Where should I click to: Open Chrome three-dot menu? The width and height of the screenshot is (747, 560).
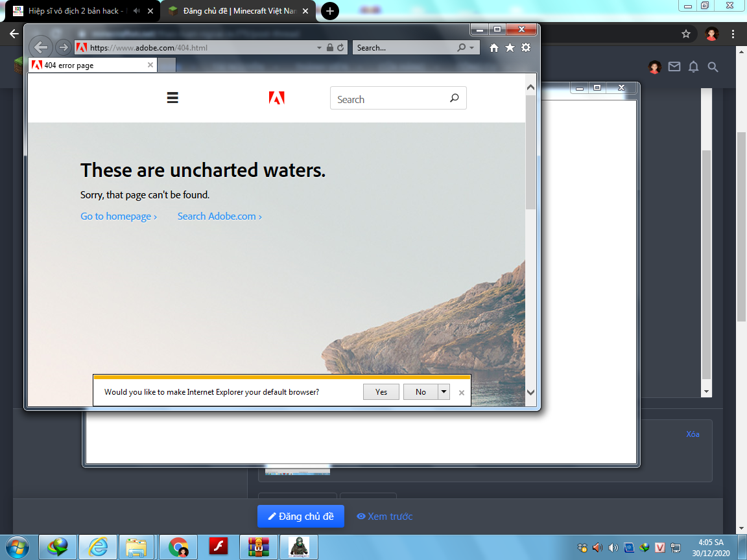point(733,34)
